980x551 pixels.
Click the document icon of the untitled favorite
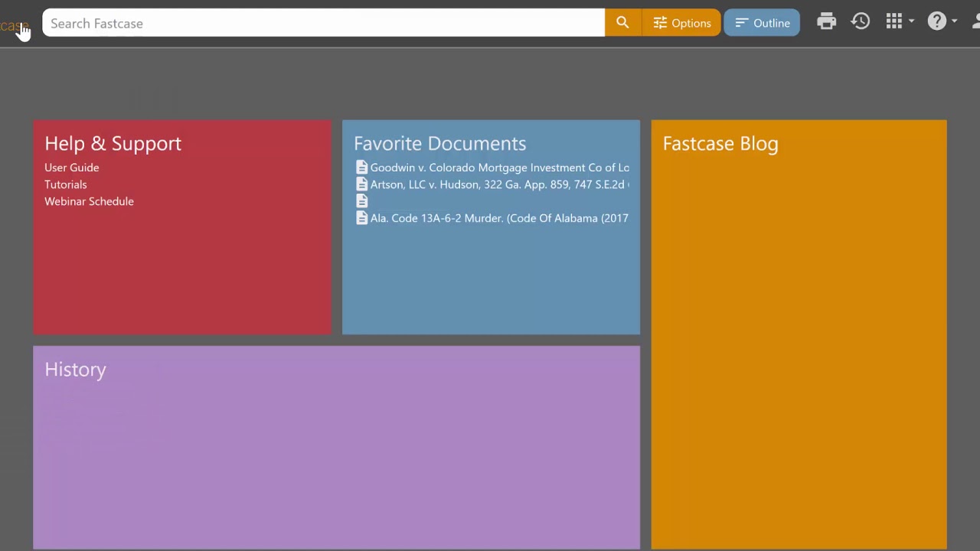point(362,201)
